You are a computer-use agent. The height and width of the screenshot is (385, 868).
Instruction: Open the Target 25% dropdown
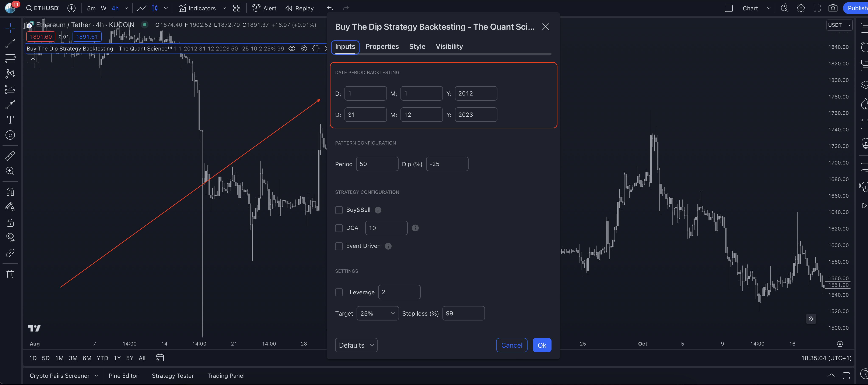coord(377,313)
